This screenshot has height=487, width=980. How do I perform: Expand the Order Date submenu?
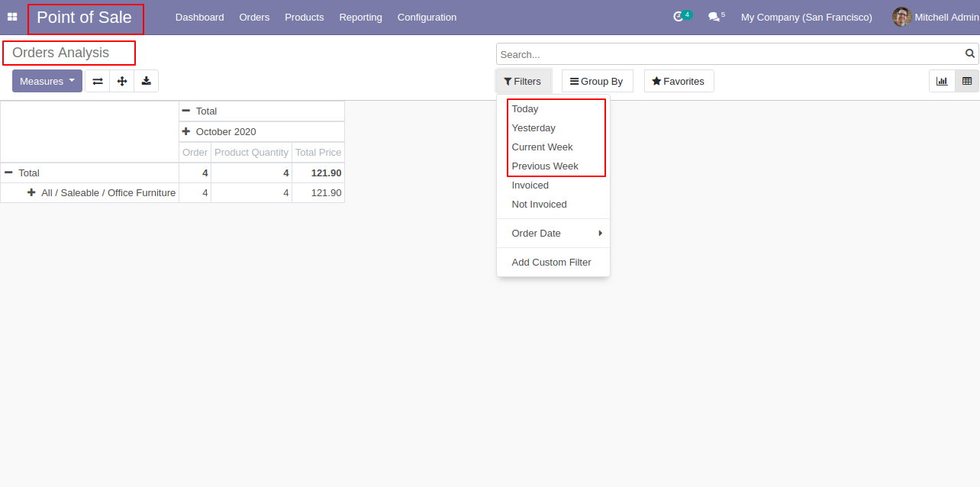pyautogui.click(x=553, y=234)
